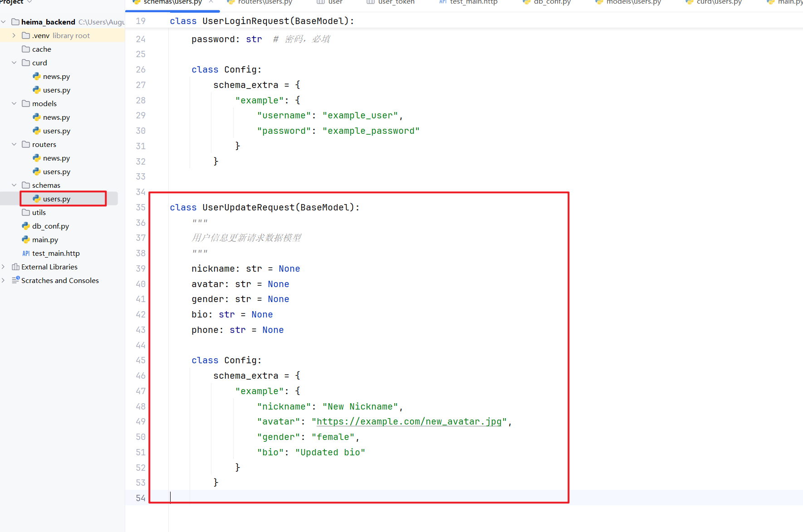803x532 pixels.
Task: Click the Python icon beside models users.py
Action: tap(37, 131)
